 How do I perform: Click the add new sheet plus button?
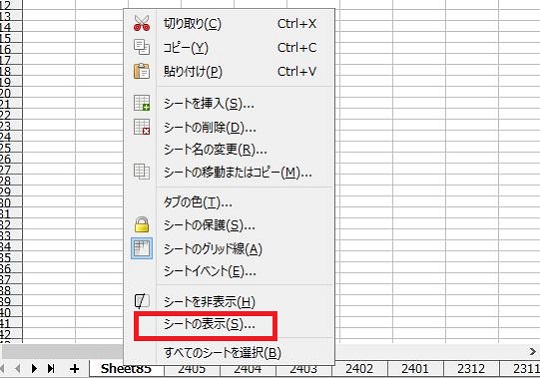pyautogui.click(x=74, y=369)
